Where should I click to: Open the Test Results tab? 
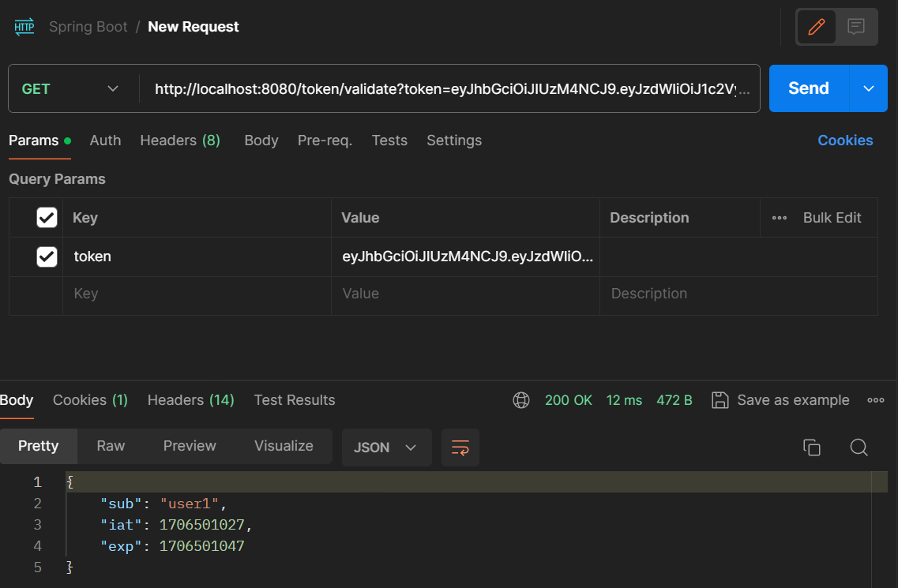click(x=295, y=400)
